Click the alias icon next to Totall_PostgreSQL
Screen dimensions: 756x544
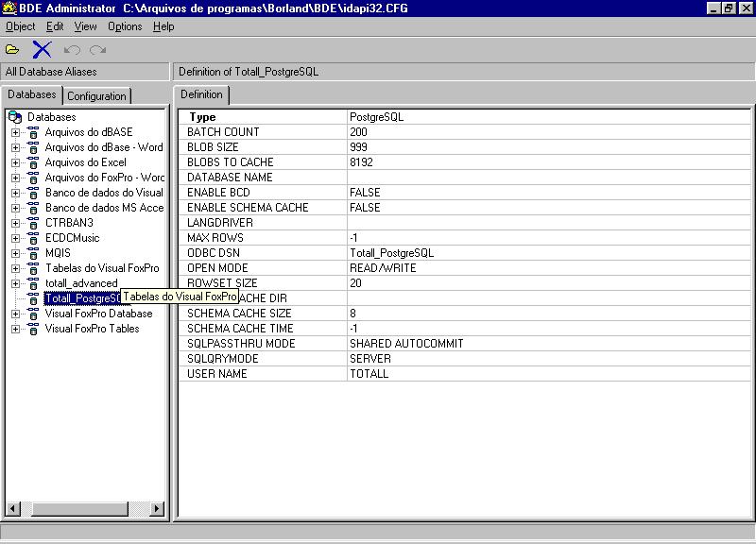coord(33,298)
